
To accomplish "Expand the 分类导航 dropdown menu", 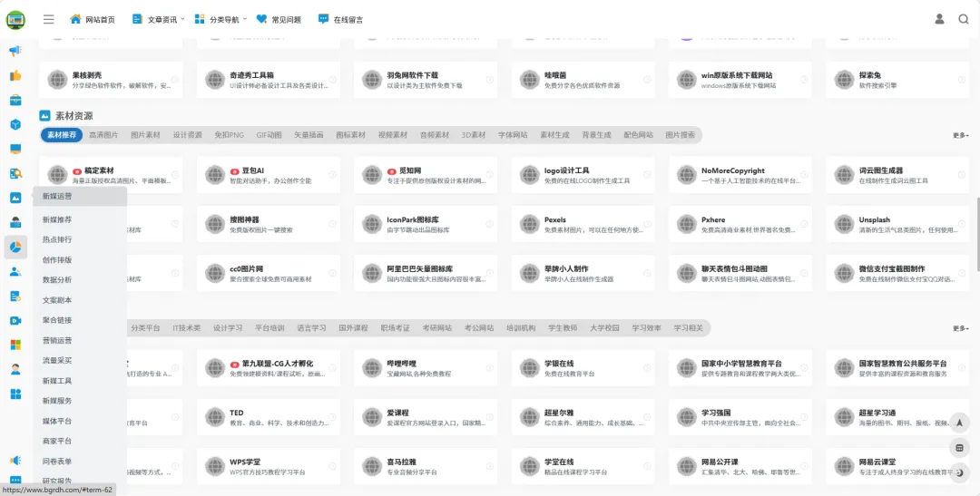I will pos(220,19).
